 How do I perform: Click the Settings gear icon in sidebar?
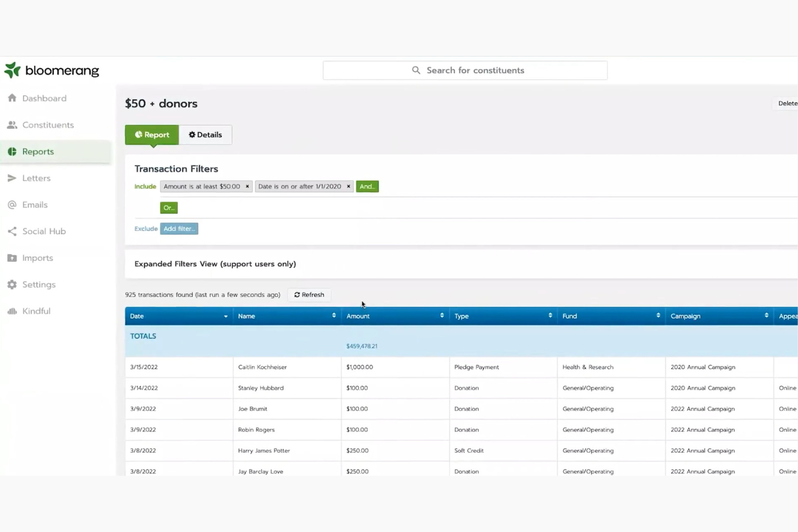tap(12, 285)
